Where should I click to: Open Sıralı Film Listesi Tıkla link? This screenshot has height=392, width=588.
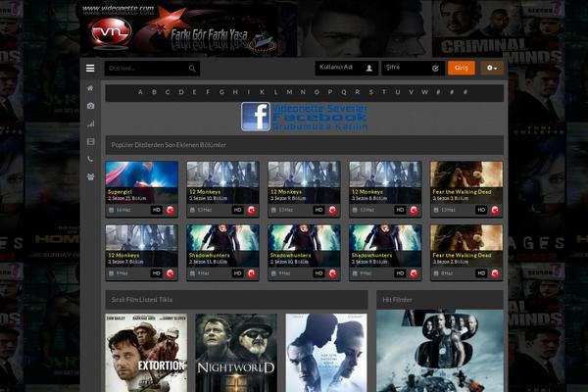click(x=142, y=300)
